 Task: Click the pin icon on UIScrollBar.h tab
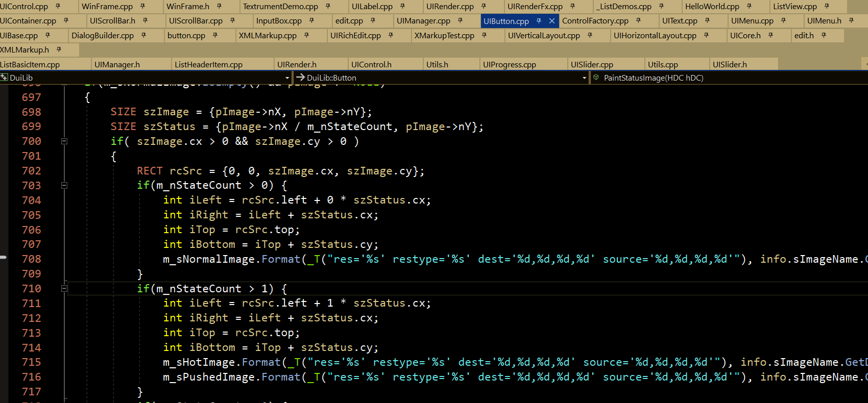tap(145, 21)
